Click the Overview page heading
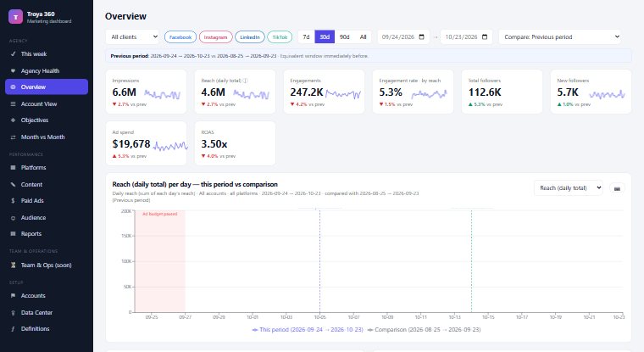Image resolution: width=644 pixels, height=352 pixels. click(125, 16)
